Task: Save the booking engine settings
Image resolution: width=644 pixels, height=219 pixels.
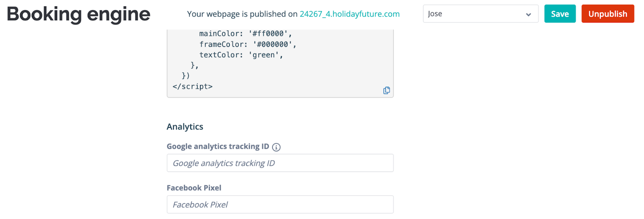Action: (560, 14)
